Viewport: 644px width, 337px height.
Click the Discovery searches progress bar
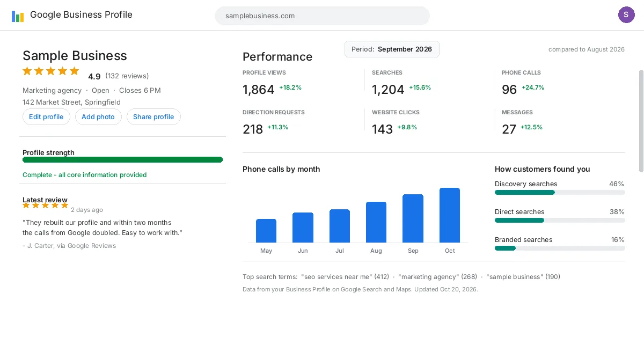tap(560, 192)
